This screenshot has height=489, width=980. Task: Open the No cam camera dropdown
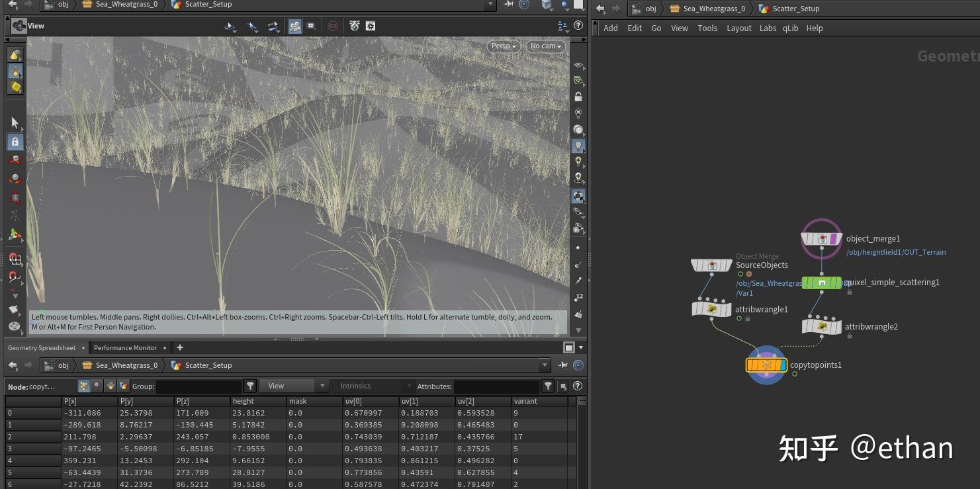pos(544,46)
